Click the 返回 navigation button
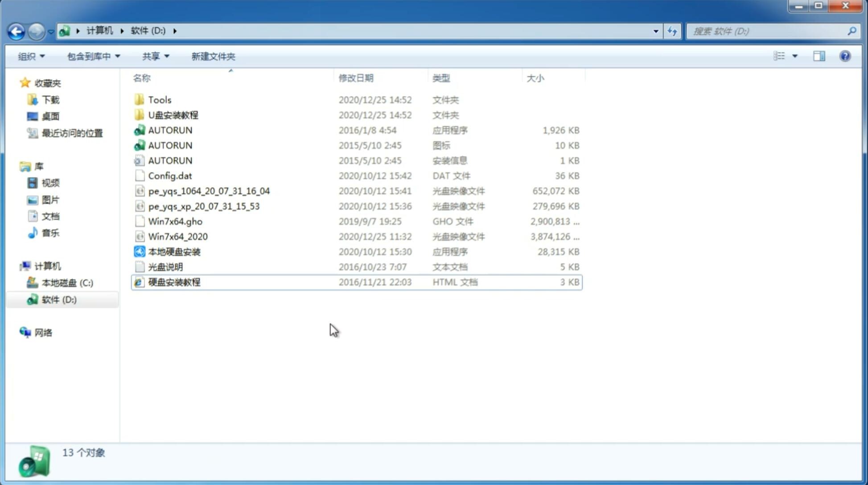 coord(16,30)
